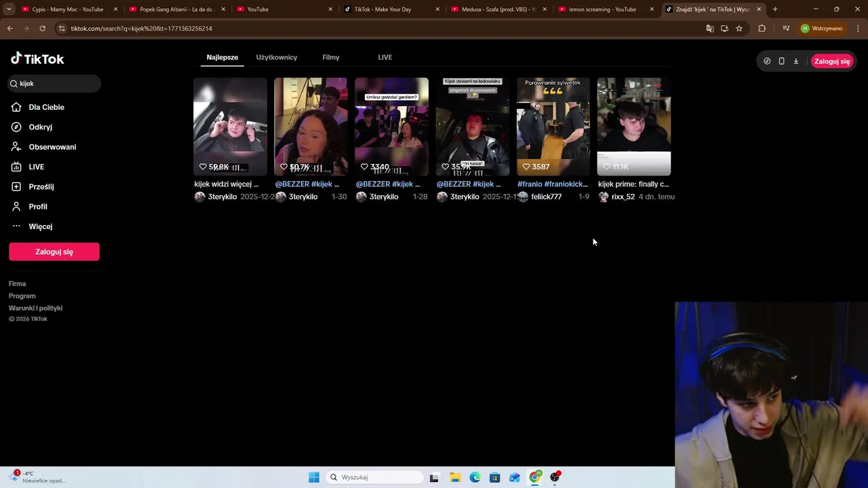
Task: Open Microsoft Edge from taskbar
Action: click(x=475, y=477)
